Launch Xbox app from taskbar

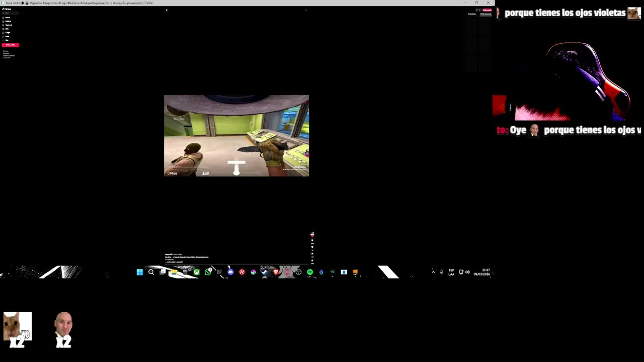196,272
